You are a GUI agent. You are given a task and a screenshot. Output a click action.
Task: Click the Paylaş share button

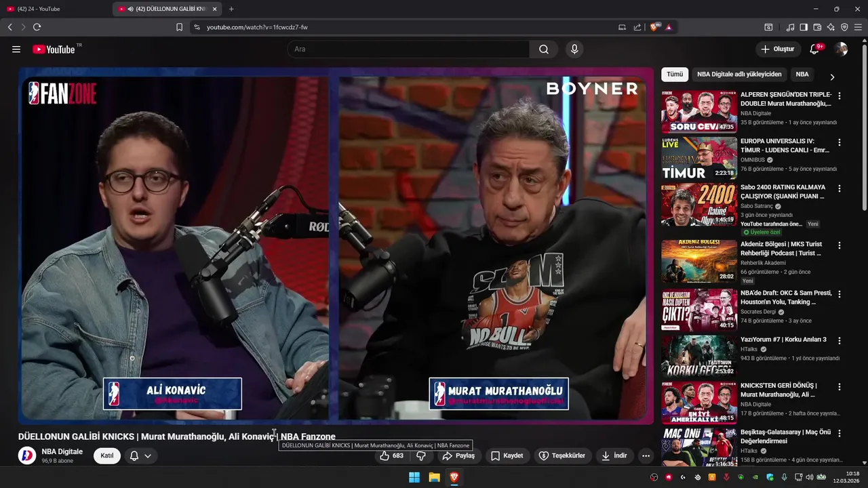pos(458,455)
